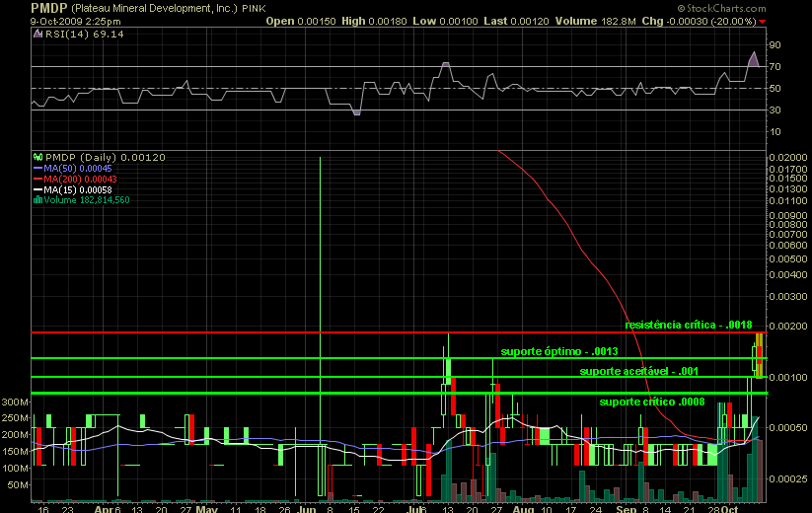Image resolution: width=812 pixels, height=513 pixels.
Task: Click the price axis label 0.00300
Action: [x=787, y=297]
